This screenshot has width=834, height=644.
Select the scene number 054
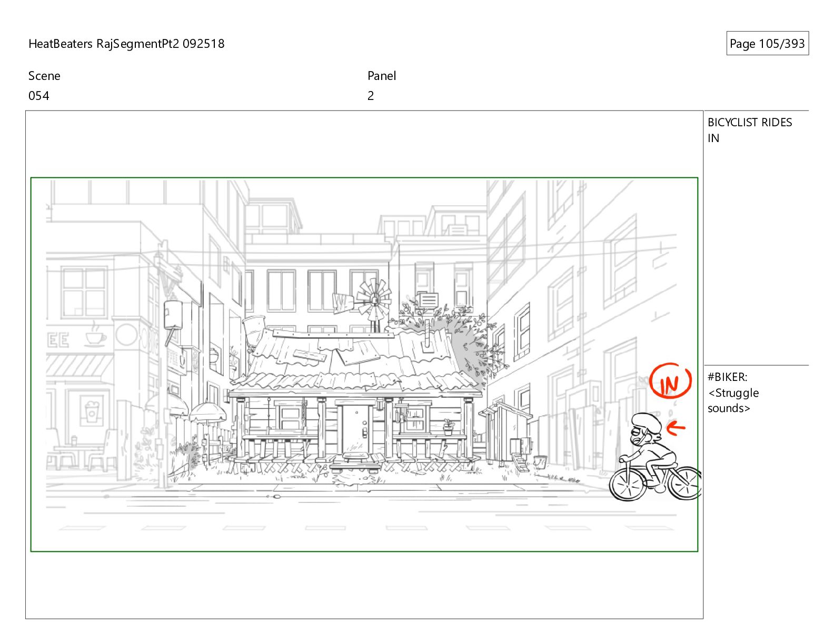[39, 96]
